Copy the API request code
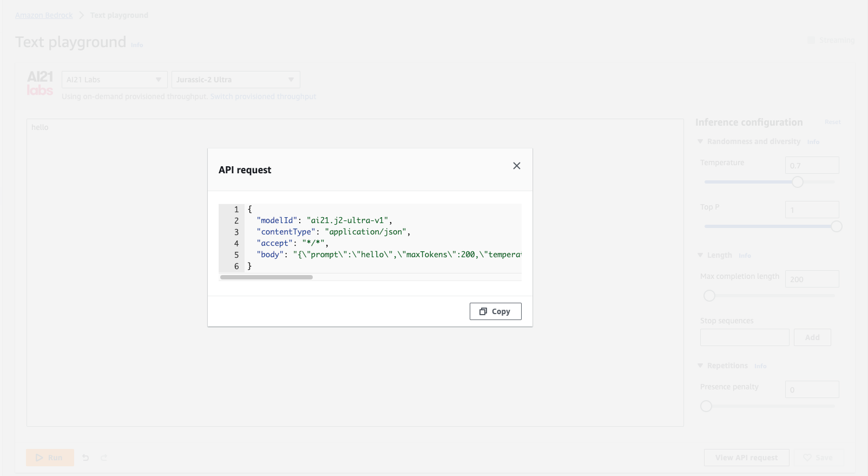Screen dimensions: 868x476 click(x=495, y=311)
